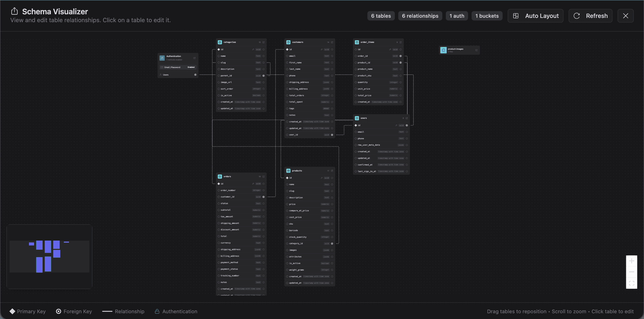Click the Refresh button
Viewport: 644px width, 319px height.
tap(591, 15)
